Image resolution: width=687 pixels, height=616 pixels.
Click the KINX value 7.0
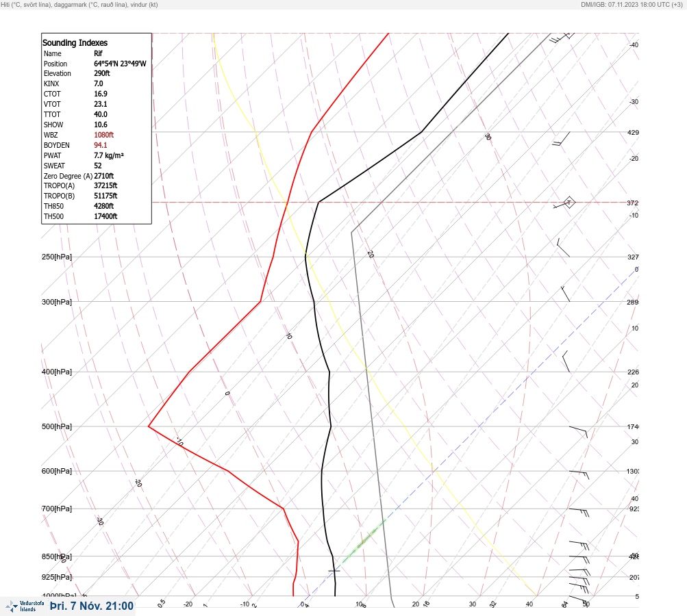99,84
